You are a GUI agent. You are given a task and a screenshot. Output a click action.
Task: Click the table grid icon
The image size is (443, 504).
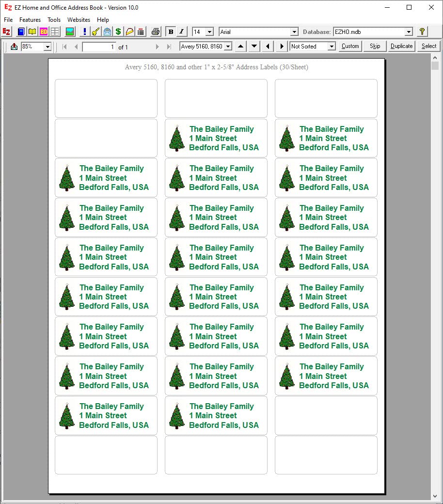coord(55,31)
